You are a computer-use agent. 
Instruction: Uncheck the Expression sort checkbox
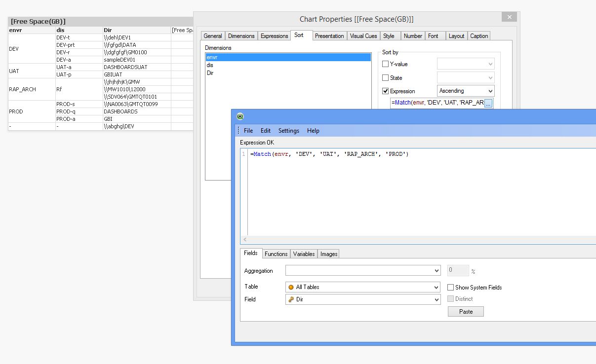tap(386, 91)
